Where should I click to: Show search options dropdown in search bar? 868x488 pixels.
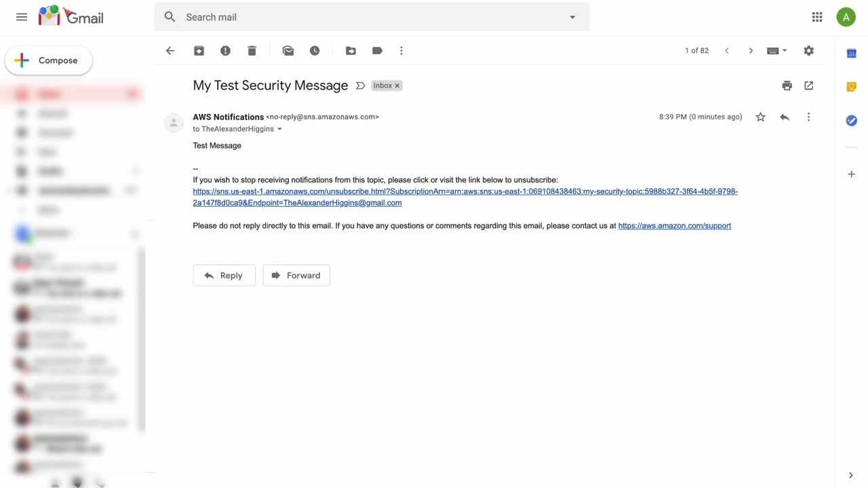572,17
